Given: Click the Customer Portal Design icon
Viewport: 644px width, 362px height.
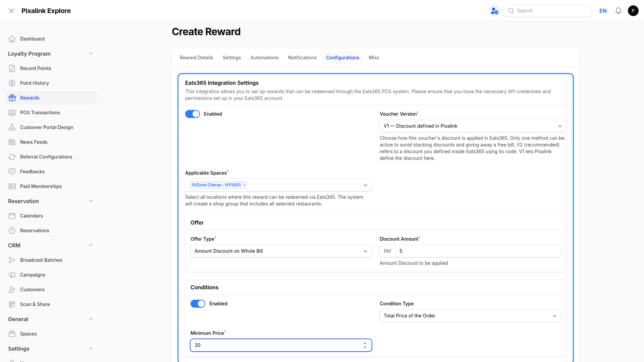Looking at the screenshot, I should click(12, 127).
